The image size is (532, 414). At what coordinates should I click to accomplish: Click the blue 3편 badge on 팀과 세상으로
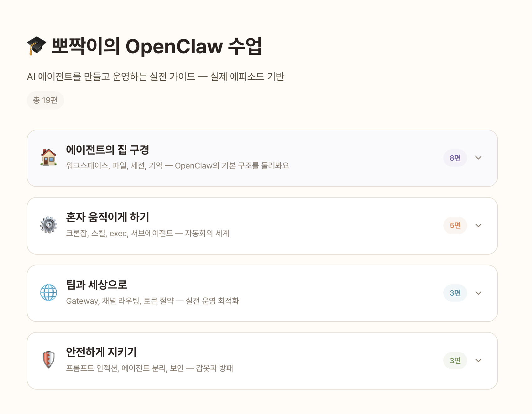click(455, 293)
